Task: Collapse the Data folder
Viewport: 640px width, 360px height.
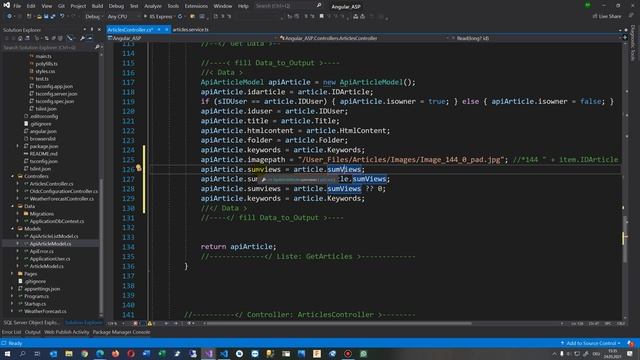Action: point(12,206)
